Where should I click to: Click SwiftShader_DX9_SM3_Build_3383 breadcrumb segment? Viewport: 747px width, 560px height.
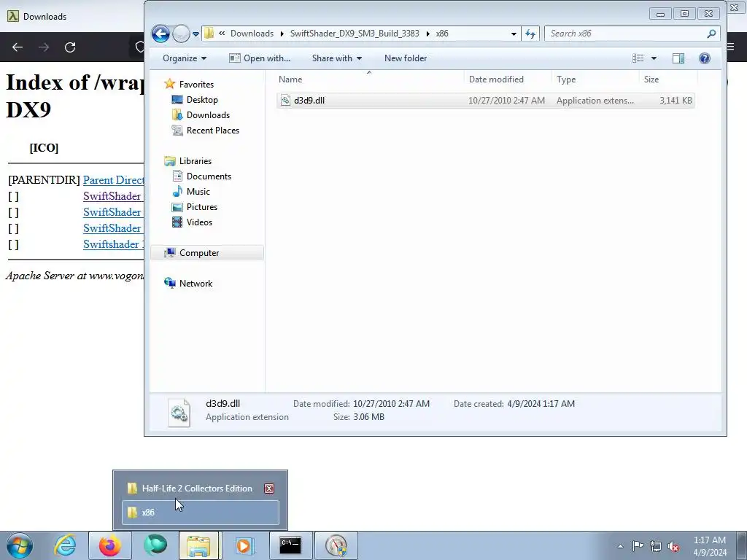click(x=355, y=34)
